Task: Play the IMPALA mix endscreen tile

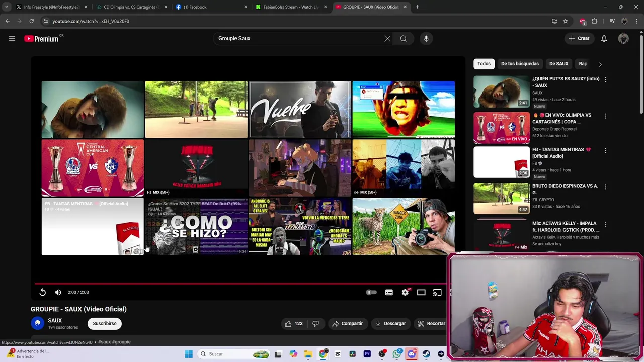Action: click(196, 168)
